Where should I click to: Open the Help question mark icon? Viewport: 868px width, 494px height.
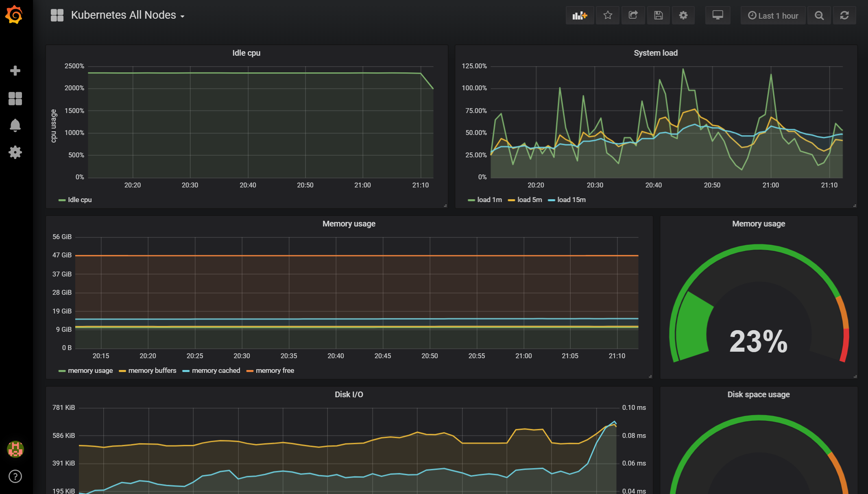click(x=15, y=477)
